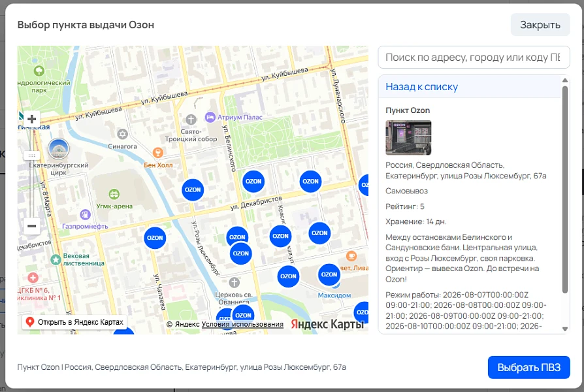Select Ozon marker north of Декабристов near Луначарского
584x392 pixels.
pyautogui.click(x=310, y=182)
